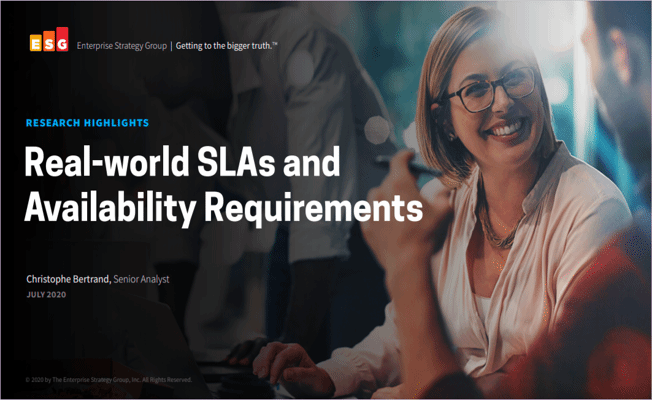Click the orange ESG logo
Viewport: 652px width, 400px height.
pyautogui.click(x=48, y=44)
